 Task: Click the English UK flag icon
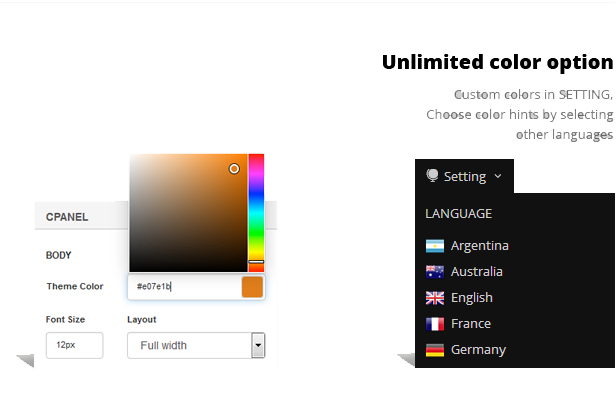pos(434,298)
